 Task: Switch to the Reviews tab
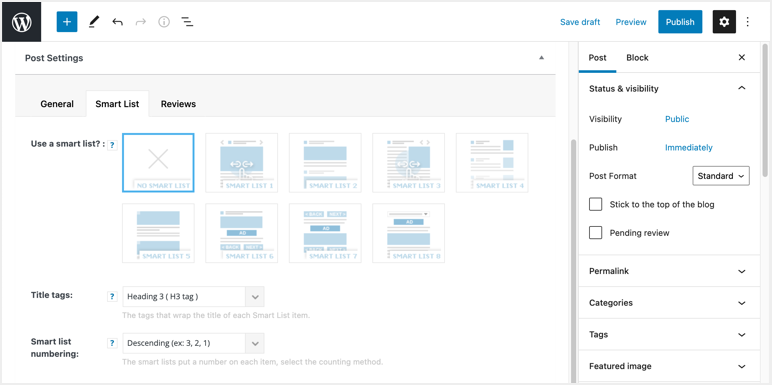(x=178, y=104)
